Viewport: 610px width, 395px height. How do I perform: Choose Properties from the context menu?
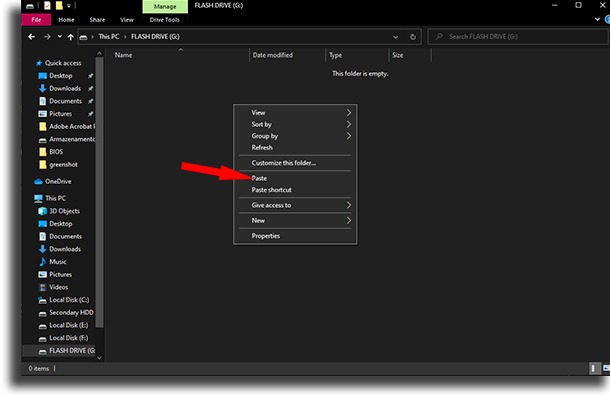coord(295,236)
